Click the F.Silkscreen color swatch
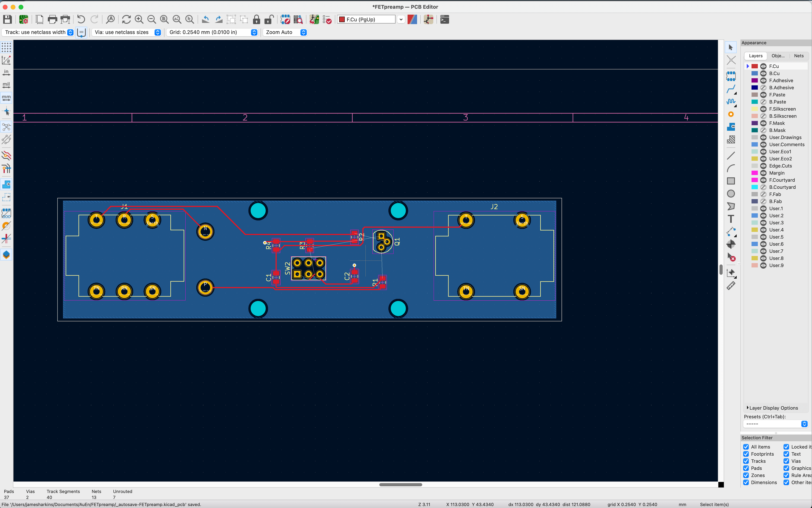This screenshot has width=812, height=508. (x=754, y=109)
